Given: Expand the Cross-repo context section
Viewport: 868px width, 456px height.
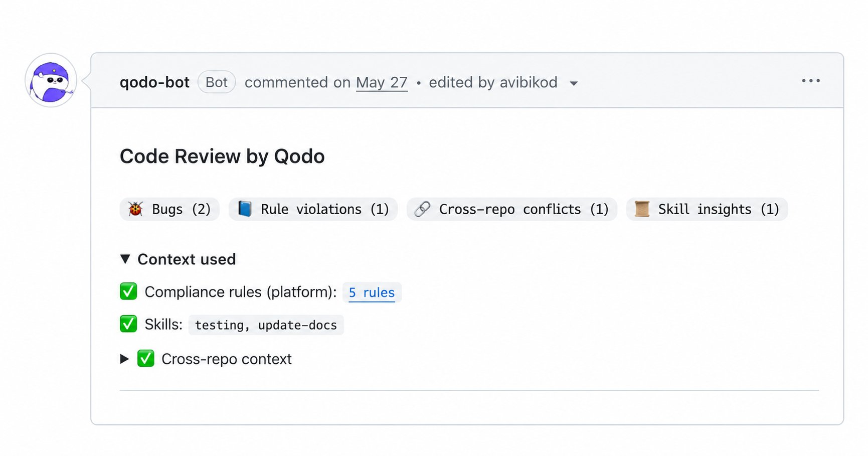Looking at the screenshot, I should 124,359.
